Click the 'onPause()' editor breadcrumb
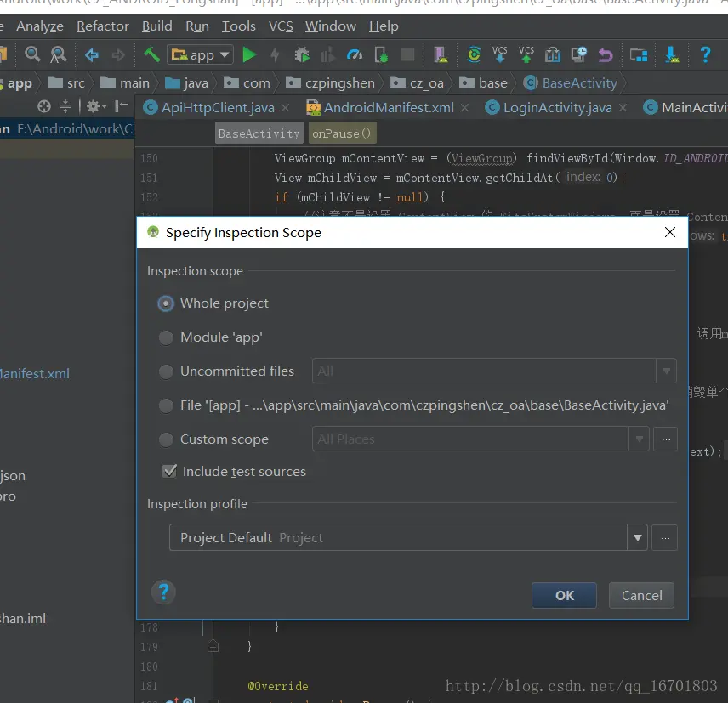This screenshot has width=728, height=703. click(x=342, y=133)
